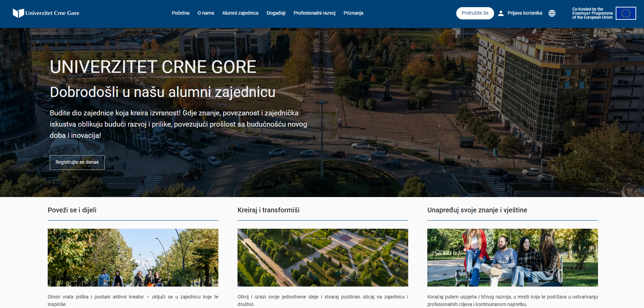Click the Registrujte se danas button
This screenshot has width=644, height=308.
click(x=77, y=162)
